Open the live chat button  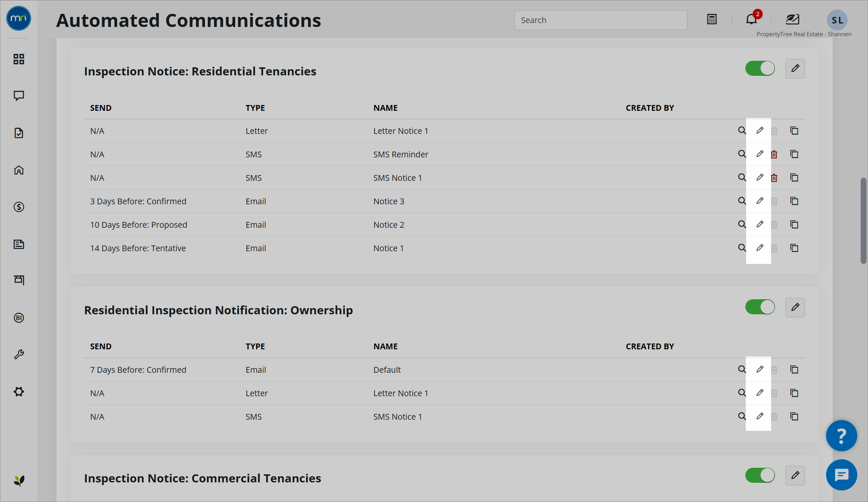pos(841,475)
